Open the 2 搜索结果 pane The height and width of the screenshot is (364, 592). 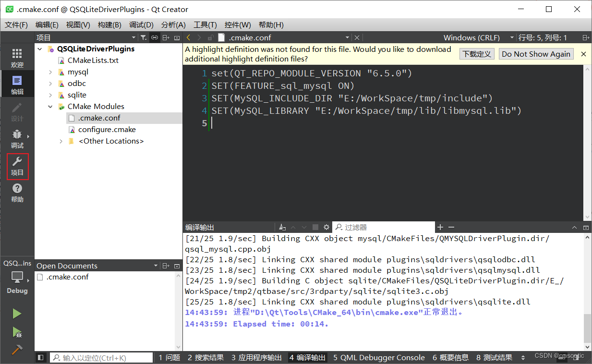tap(205, 358)
